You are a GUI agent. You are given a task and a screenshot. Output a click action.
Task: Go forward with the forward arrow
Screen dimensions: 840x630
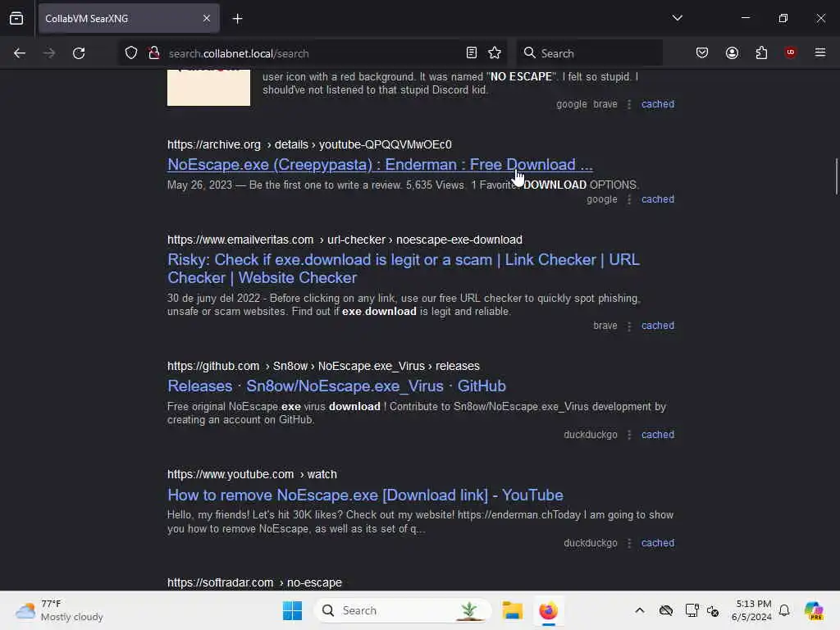48,53
